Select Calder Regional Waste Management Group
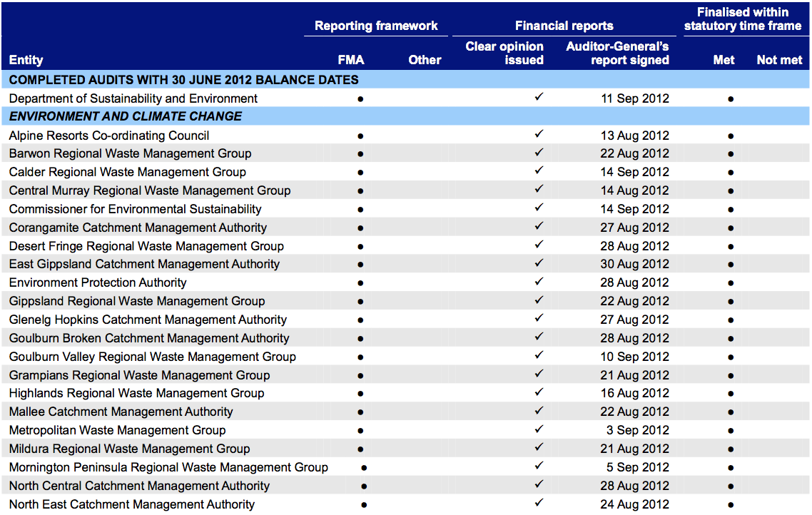The image size is (812, 515). pyautogui.click(x=128, y=172)
